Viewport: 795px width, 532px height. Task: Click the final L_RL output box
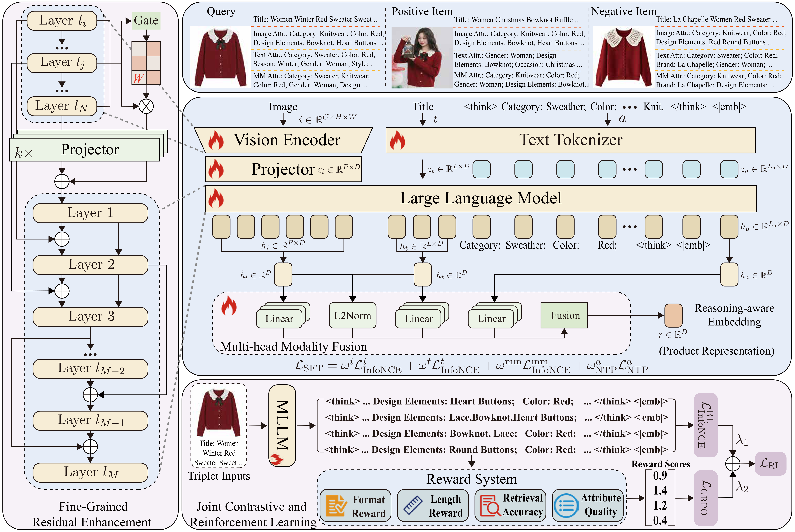(771, 464)
